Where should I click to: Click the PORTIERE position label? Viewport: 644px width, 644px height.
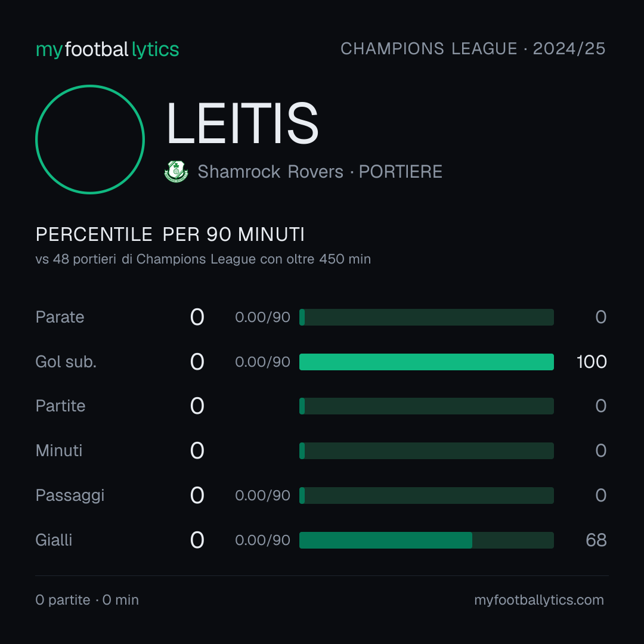tap(401, 172)
